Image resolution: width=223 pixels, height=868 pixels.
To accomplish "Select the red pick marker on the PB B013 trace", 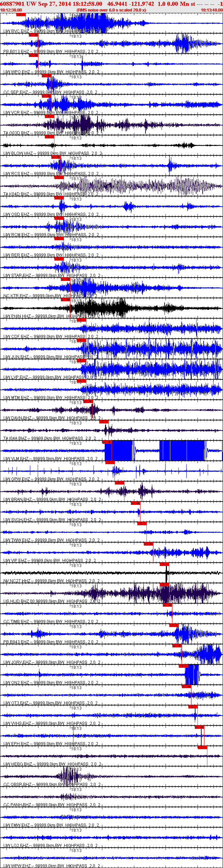I will click(34, 35).
